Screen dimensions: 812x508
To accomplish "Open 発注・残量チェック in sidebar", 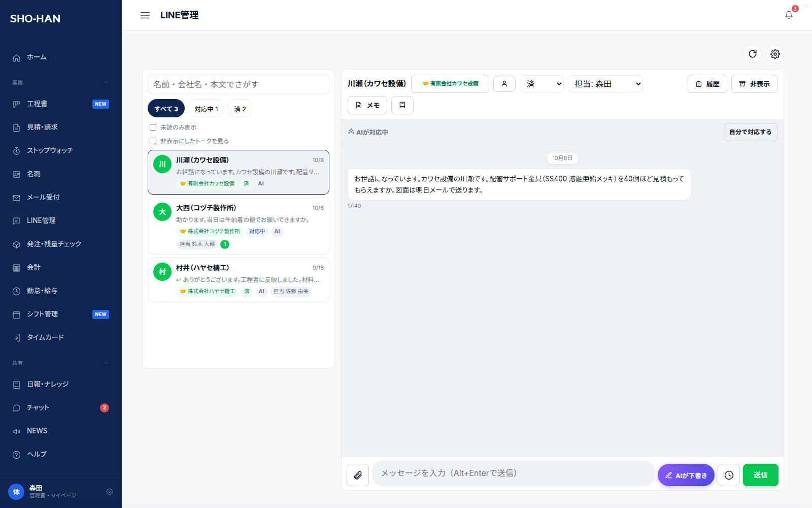I will [61, 244].
